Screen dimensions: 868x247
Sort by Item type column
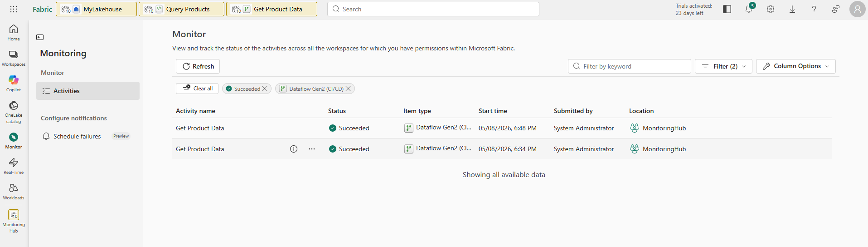point(417,111)
